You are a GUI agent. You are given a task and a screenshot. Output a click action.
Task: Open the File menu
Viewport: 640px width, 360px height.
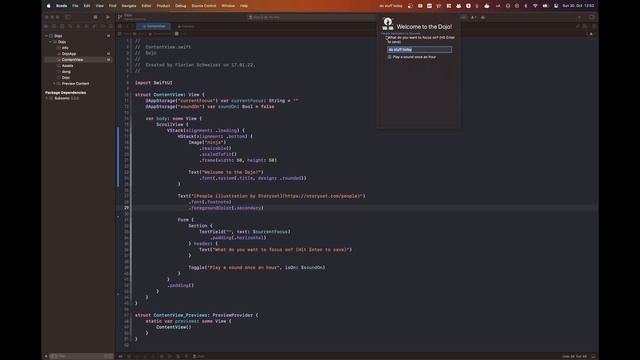coord(76,6)
